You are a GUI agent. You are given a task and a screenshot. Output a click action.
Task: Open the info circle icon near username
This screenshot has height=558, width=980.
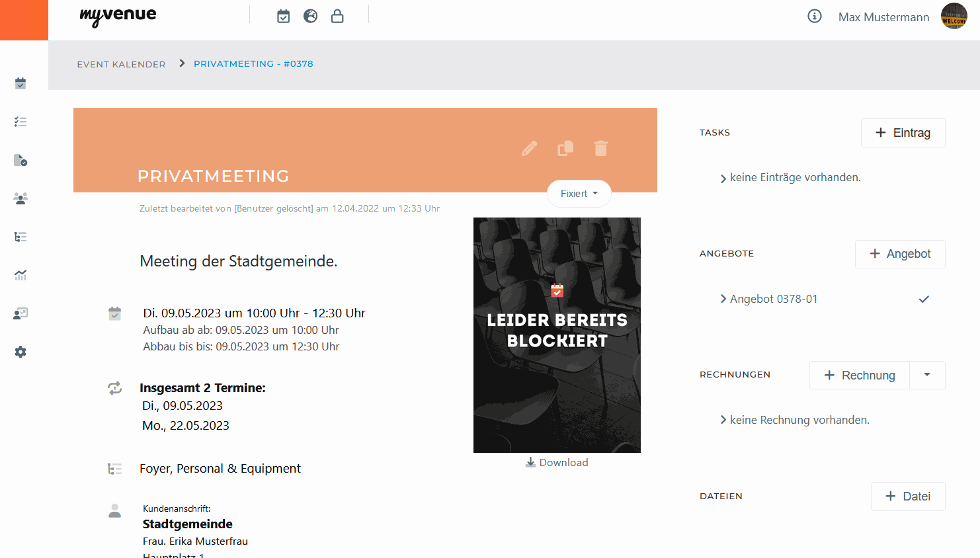(x=815, y=17)
